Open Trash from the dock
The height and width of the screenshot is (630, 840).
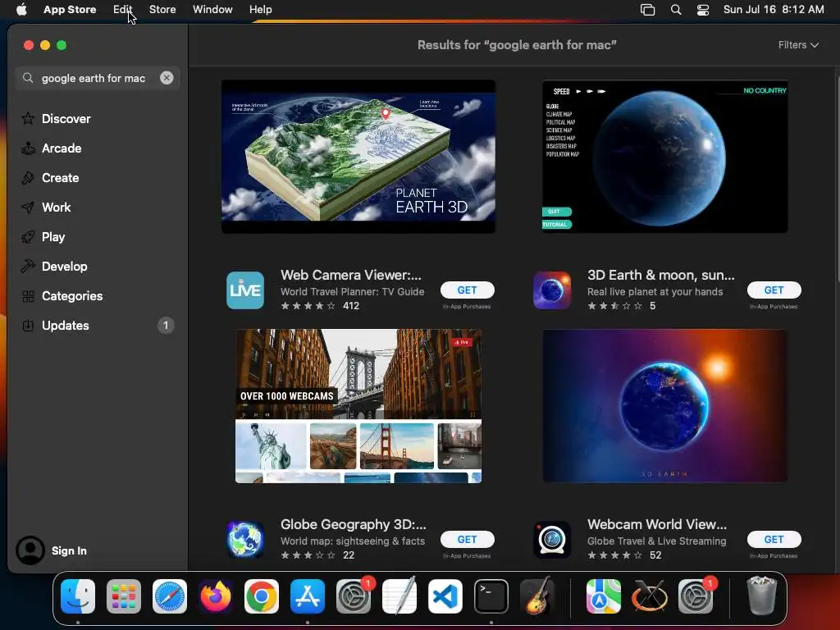761,596
